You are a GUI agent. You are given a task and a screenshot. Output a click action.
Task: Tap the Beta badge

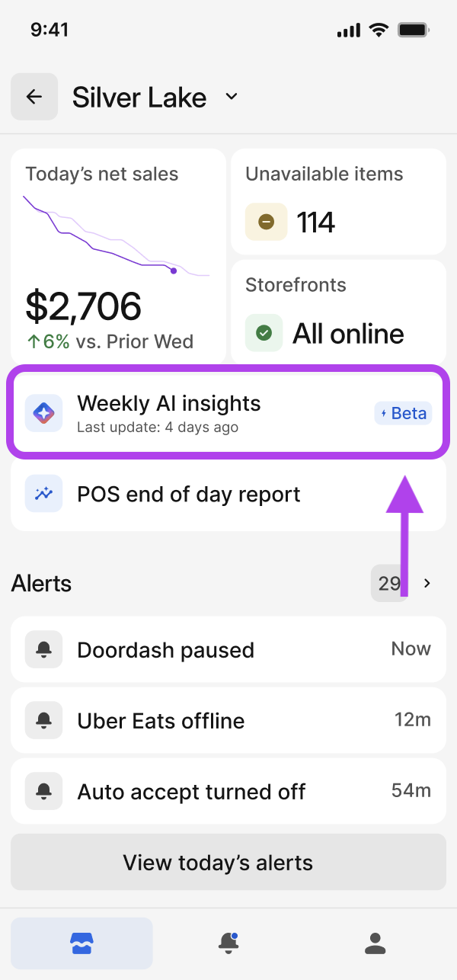pyautogui.click(x=403, y=413)
